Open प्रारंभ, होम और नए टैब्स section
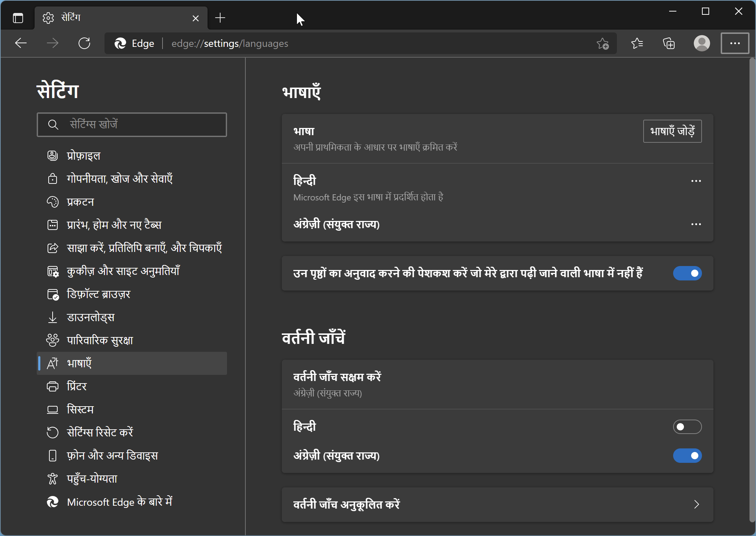Viewport: 756px width, 536px height. coord(132,225)
